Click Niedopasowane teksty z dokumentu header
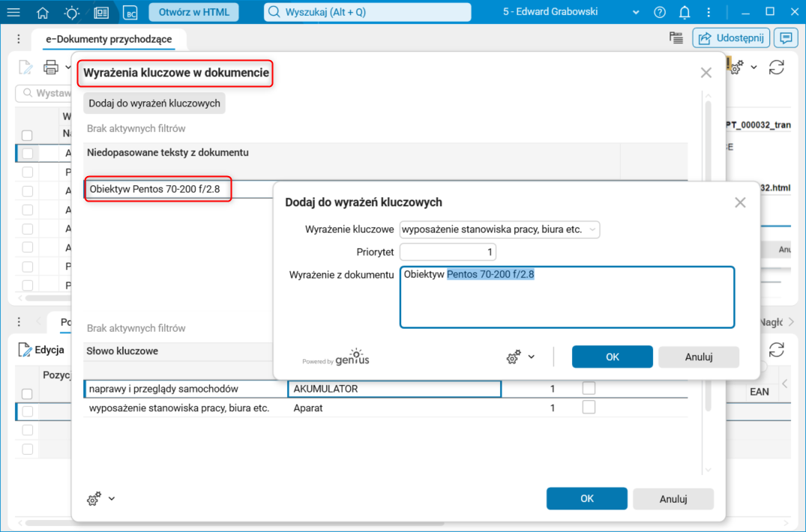The image size is (806, 532). point(168,153)
